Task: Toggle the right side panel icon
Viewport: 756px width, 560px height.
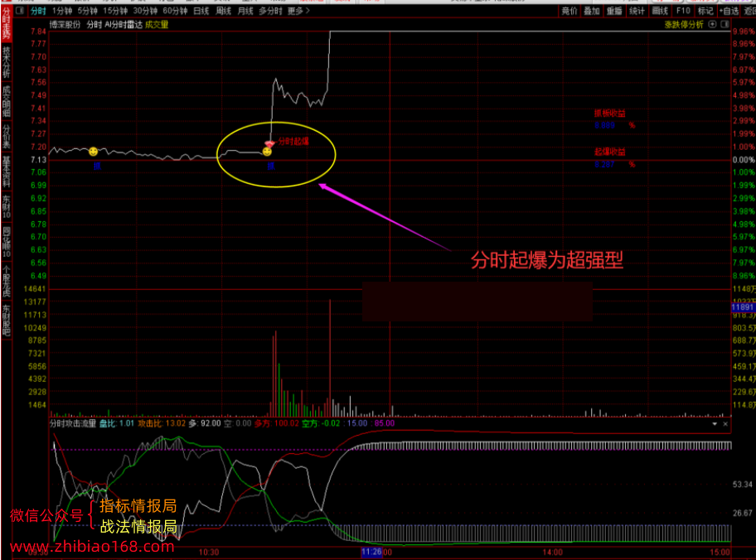Action: (724, 25)
